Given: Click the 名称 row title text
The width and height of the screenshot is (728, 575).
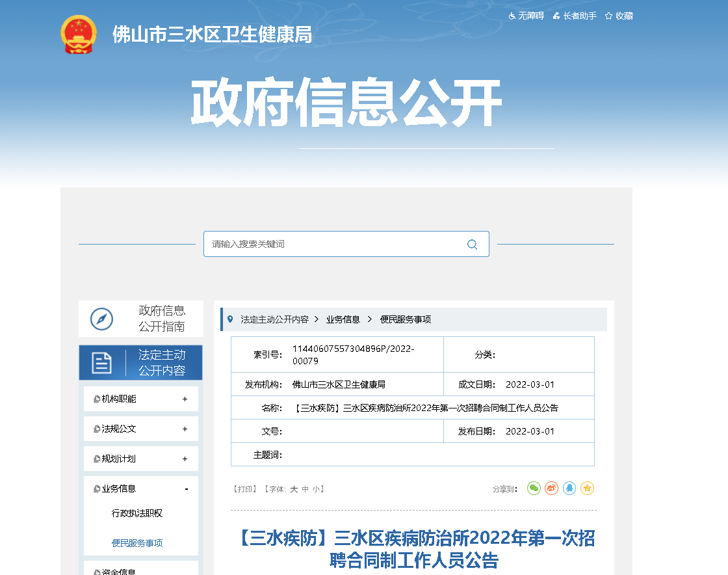Looking at the screenshot, I should tap(425, 408).
